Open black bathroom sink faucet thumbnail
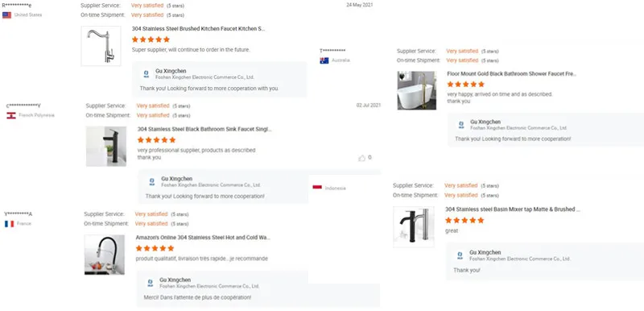The height and width of the screenshot is (311, 644). coord(106,147)
